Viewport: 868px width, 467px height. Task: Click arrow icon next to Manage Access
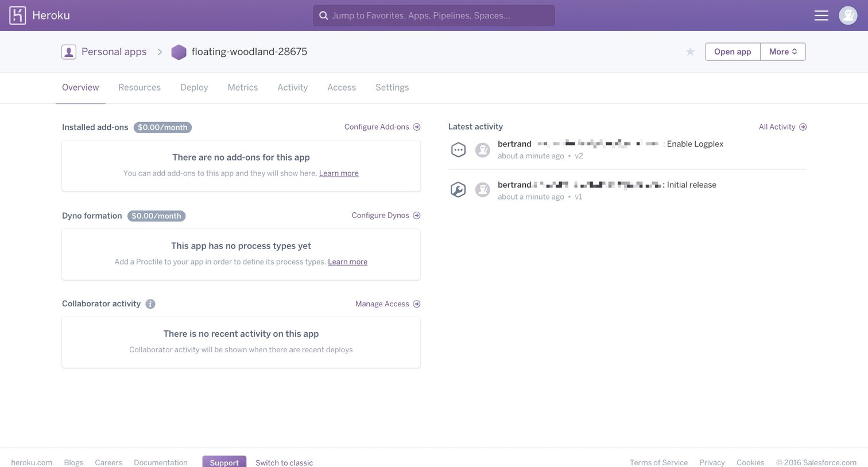tap(417, 304)
